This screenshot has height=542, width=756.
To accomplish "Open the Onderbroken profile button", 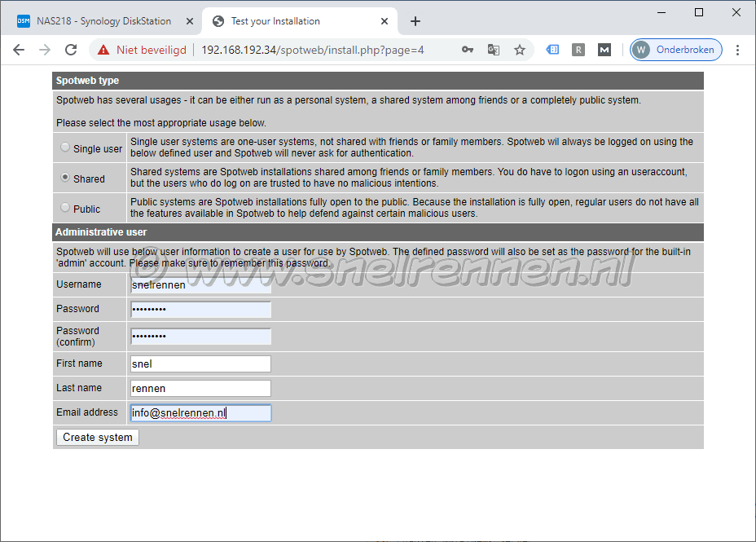I will click(x=675, y=50).
